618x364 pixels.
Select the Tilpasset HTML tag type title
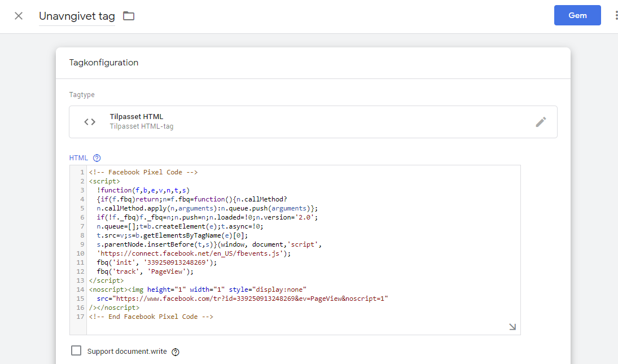click(x=137, y=117)
